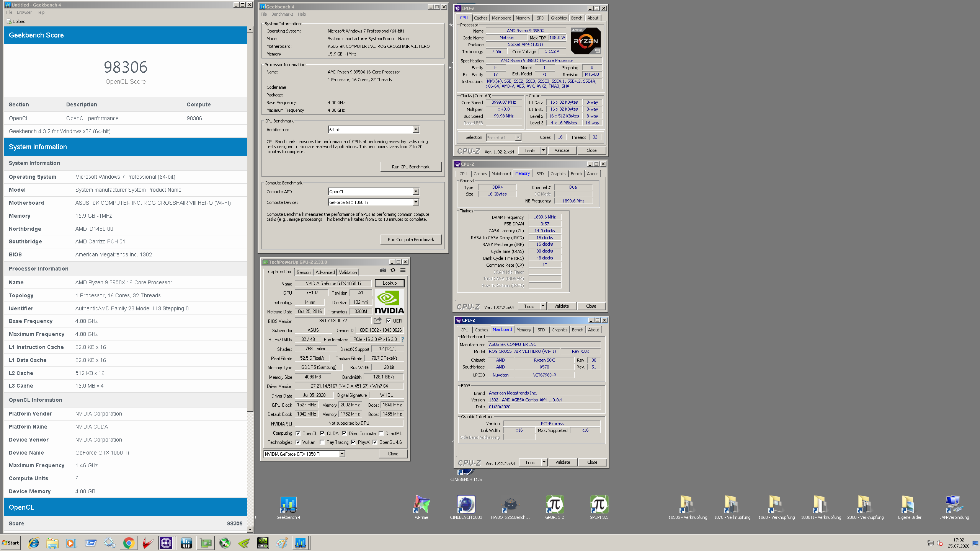Expand Tools arrow in Mainboard tab window
Viewport: 980px width, 551px height.
(x=544, y=462)
